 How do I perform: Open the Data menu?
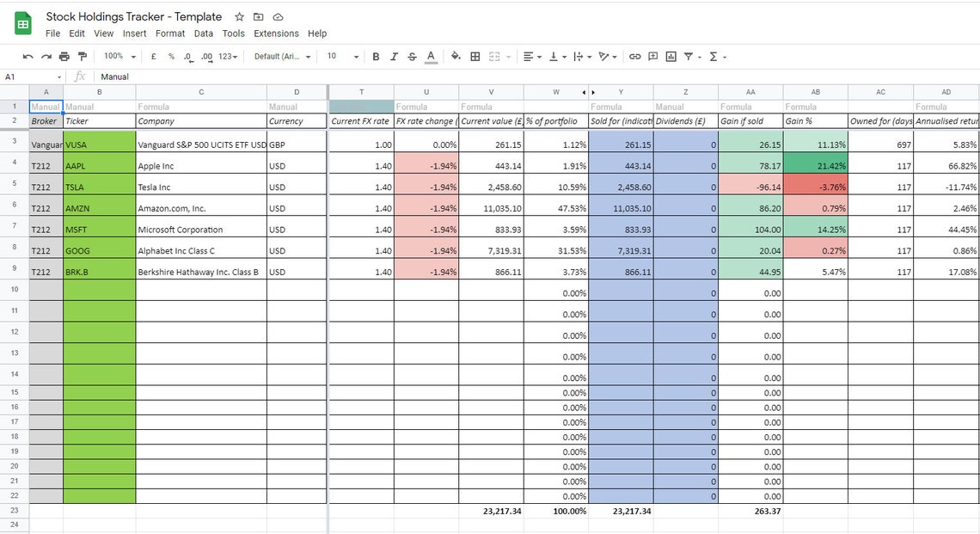pyautogui.click(x=203, y=34)
